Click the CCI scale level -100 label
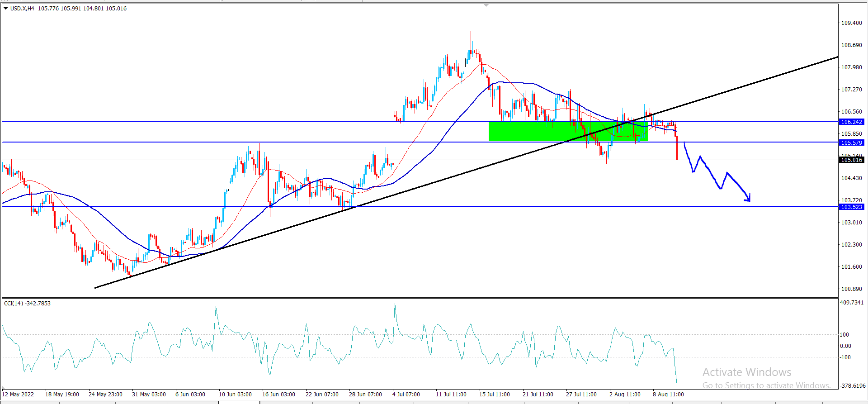The width and height of the screenshot is (868, 404). [x=845, y=357]
